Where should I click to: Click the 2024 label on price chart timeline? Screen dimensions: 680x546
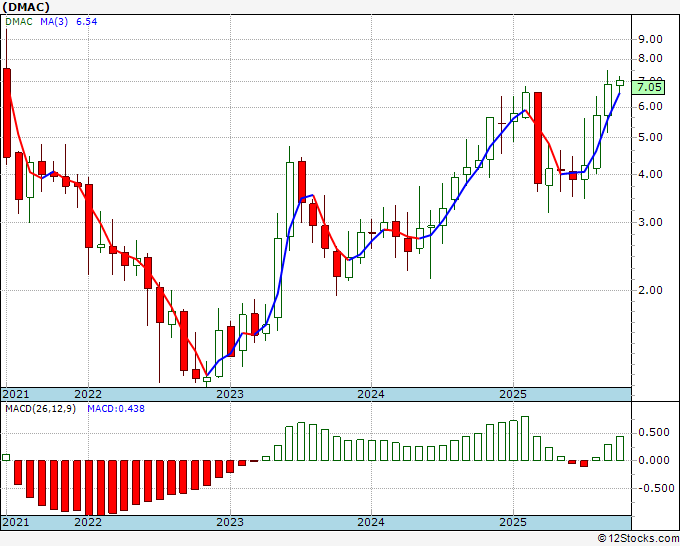pos(371,394)
